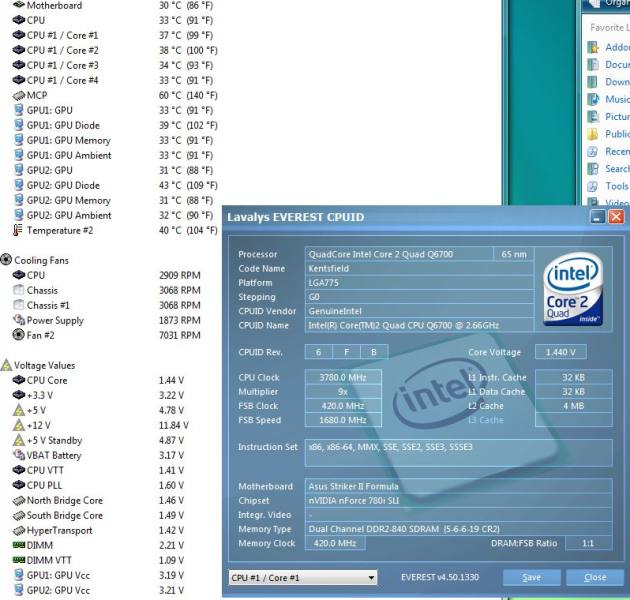Screen dimensions: 630x600
Task: Click the North Bridge Core chip icon
Action: [x=18, y=501]
